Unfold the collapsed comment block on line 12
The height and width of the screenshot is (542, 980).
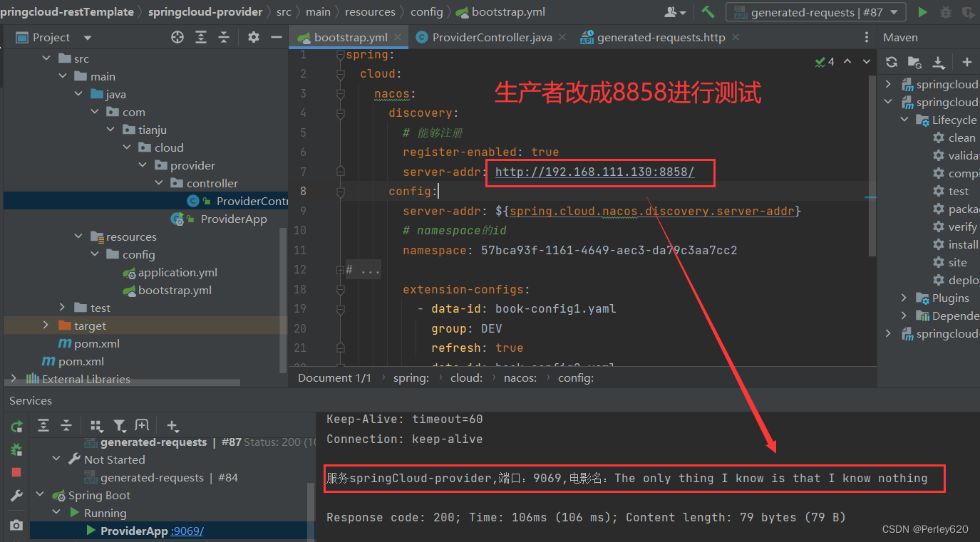click(340, 270)
